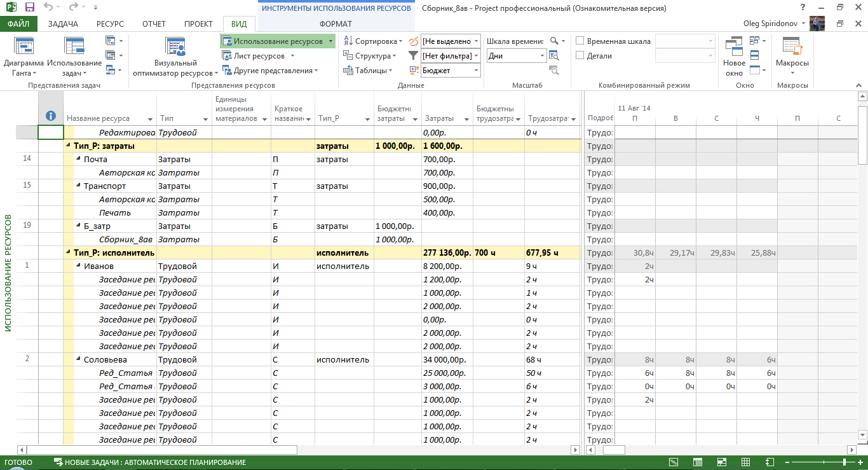
Task: Click the Save icon in the quick access toolbar
Action: click(x=29, y=8)
